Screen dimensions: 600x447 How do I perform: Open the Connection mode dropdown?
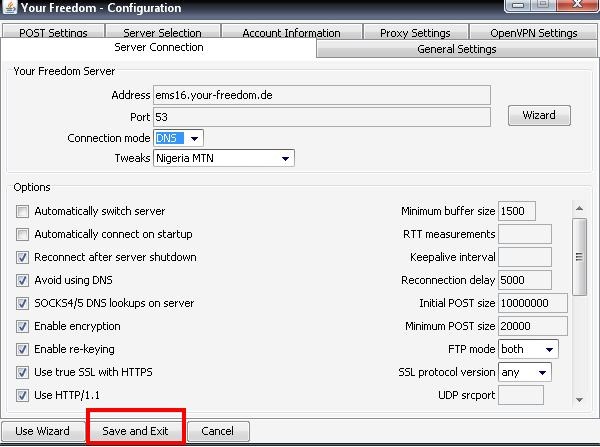[x=178, y=138]
